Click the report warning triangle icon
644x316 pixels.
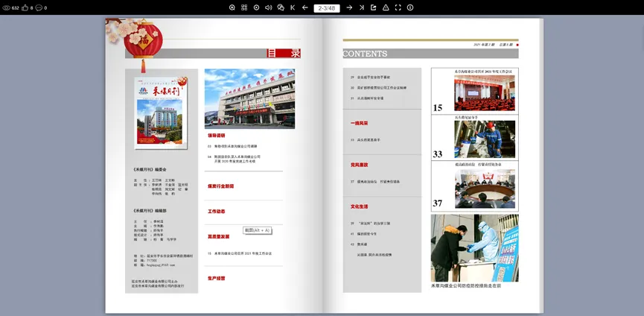pyautogui.click(x=386, y=7)
